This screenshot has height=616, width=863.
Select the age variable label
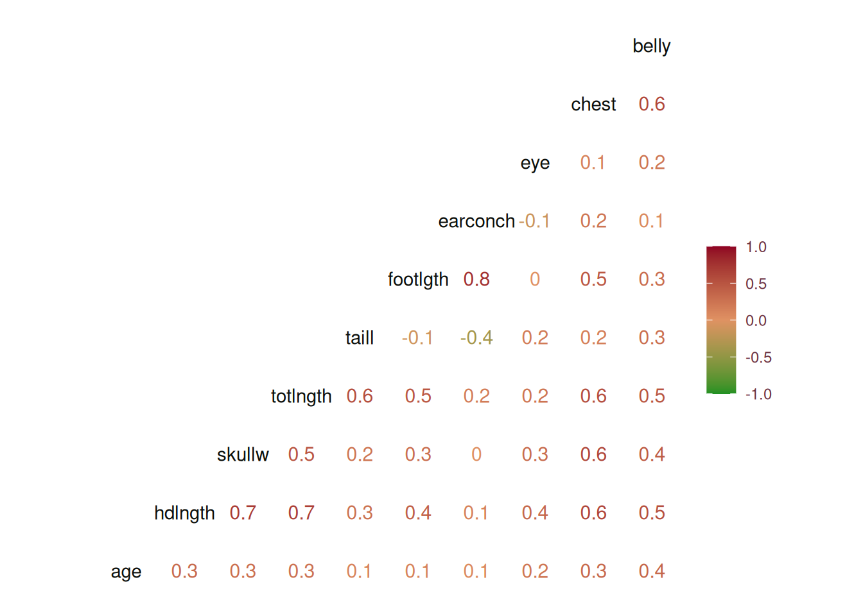[x=126, y=572]
